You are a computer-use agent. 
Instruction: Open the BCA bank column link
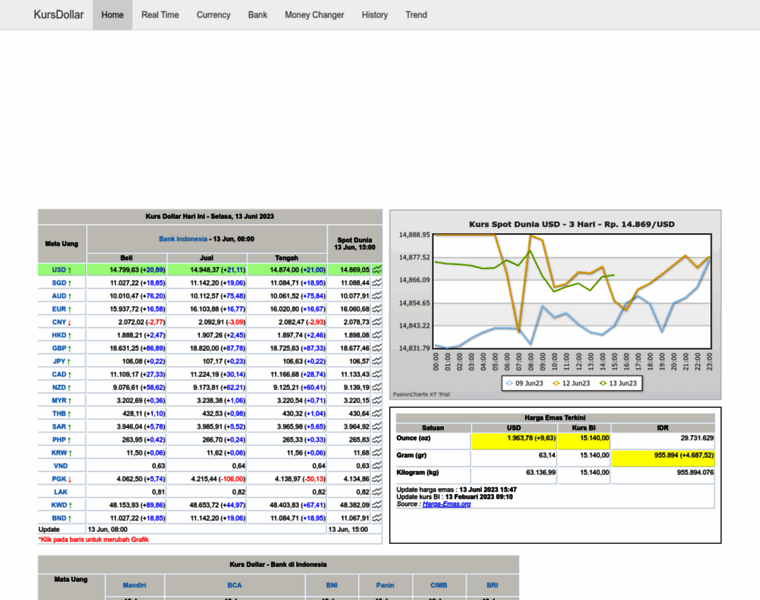click(235, 584)
